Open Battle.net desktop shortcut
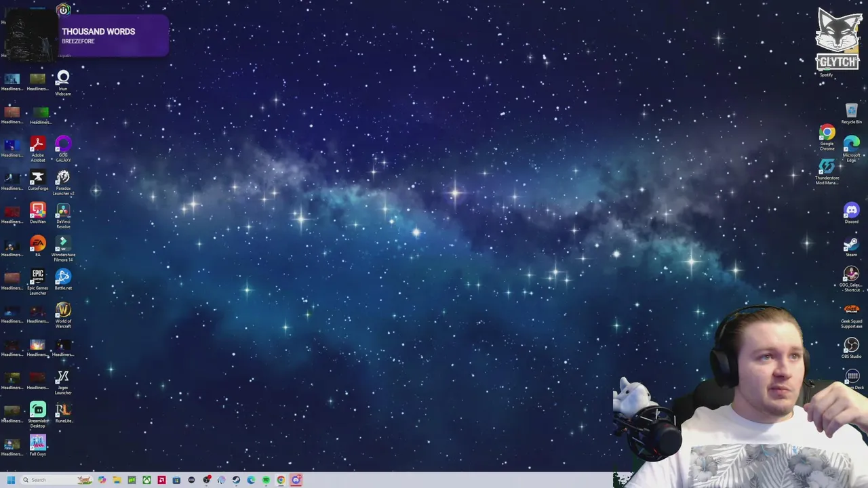This screenshot has height=488, width=868. pyautogui.click(x=63, y=280)
